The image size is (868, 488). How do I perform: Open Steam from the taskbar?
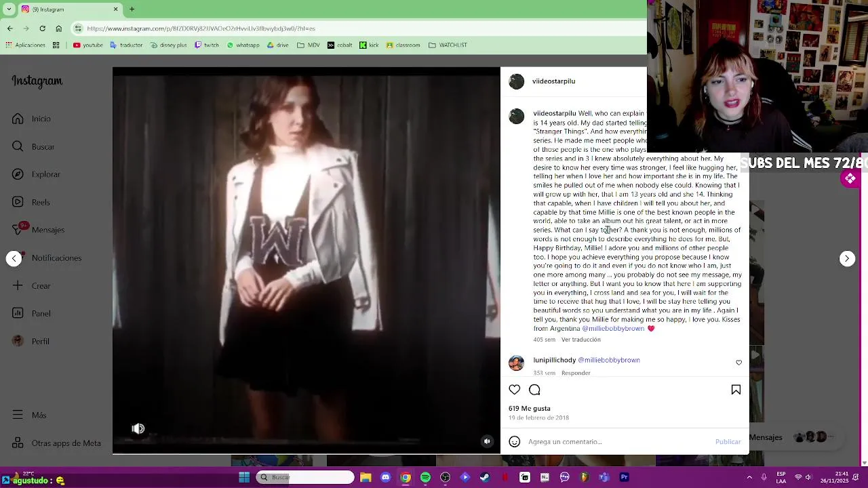(485, 477)
